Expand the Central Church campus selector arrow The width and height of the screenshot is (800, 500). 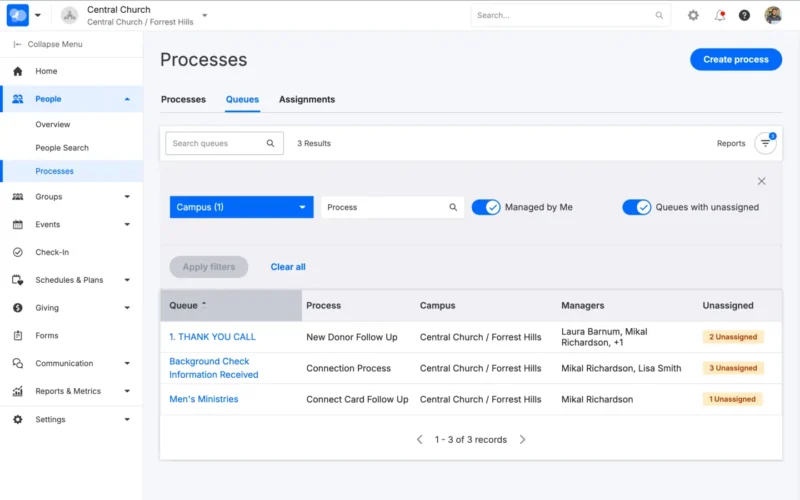coord(205,15)
